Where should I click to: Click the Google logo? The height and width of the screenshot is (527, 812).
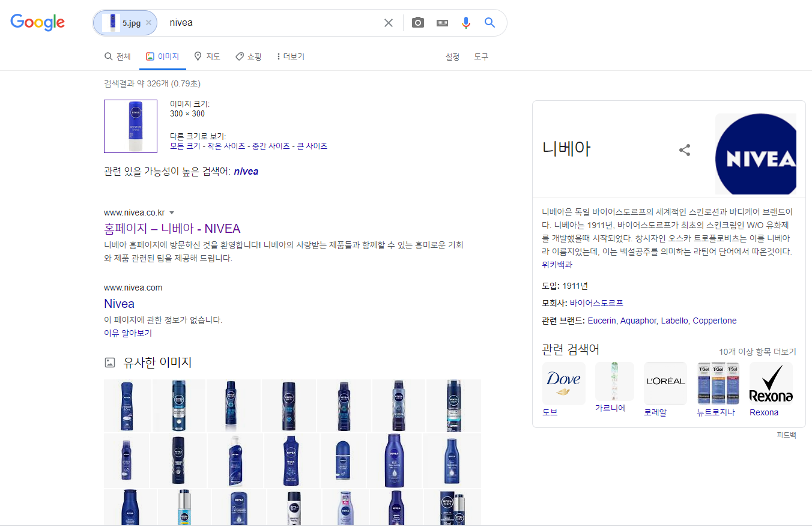click(x=38, y=22)
